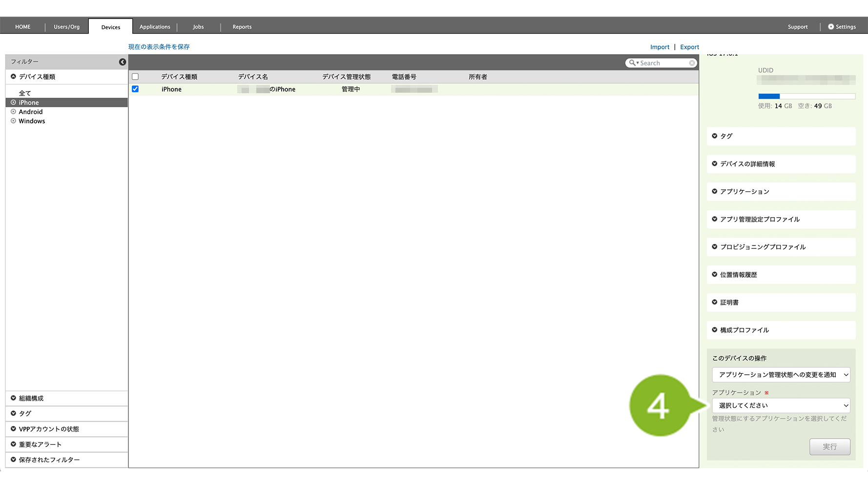Open the Reports tab

[x=242, y=27]
